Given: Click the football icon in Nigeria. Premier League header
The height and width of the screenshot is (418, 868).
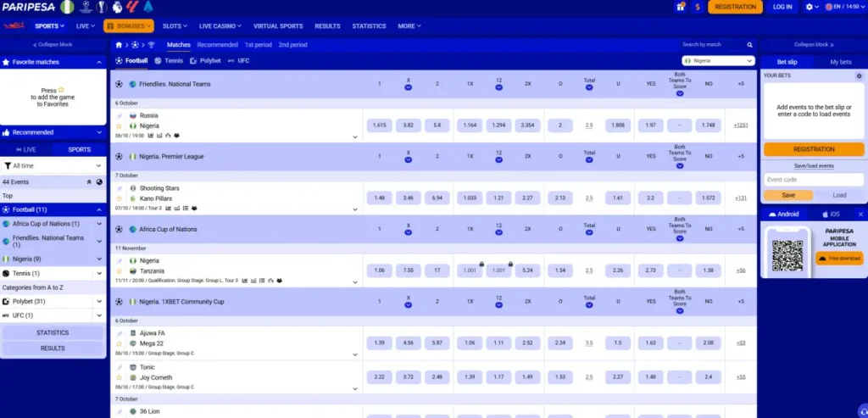Looking at the screenshot, I should (x=119, y=157).
